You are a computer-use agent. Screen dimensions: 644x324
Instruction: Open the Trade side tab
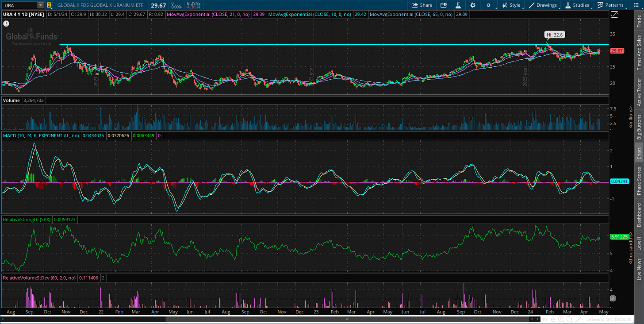click(639, 21)
